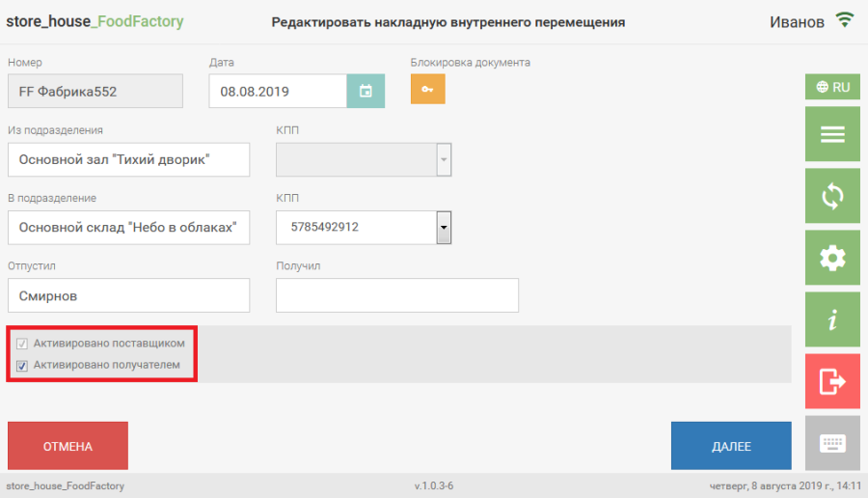This screenshot has width=868, height=498.
Task: Click the Отпустил field with Смирнов
Action: click(128, 295)
